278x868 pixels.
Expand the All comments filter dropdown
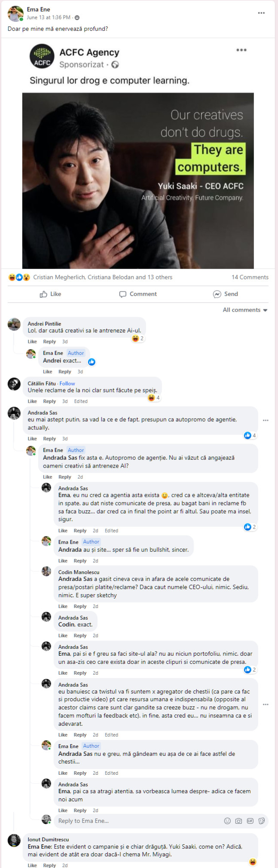(245, 310)
